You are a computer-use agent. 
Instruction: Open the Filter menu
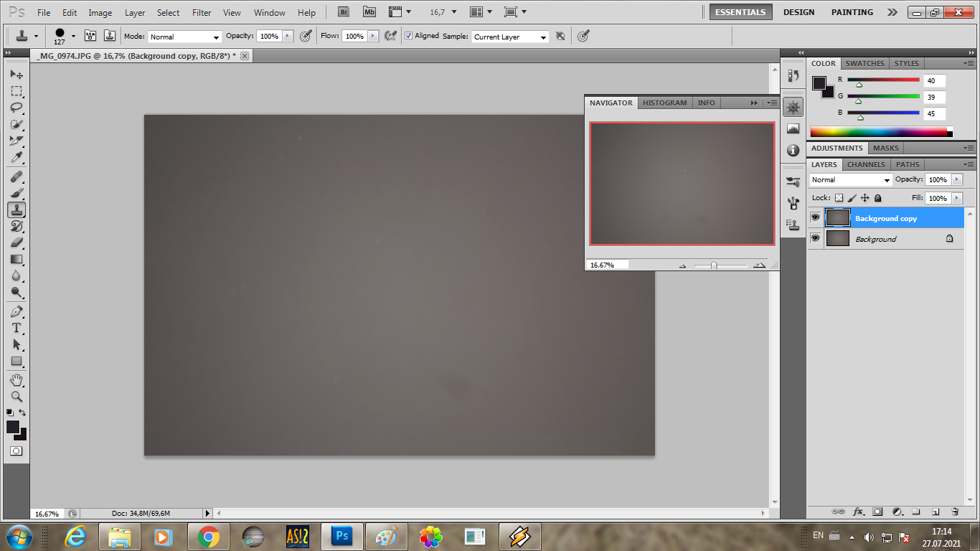pyautogui.click(x=202, y=13)
